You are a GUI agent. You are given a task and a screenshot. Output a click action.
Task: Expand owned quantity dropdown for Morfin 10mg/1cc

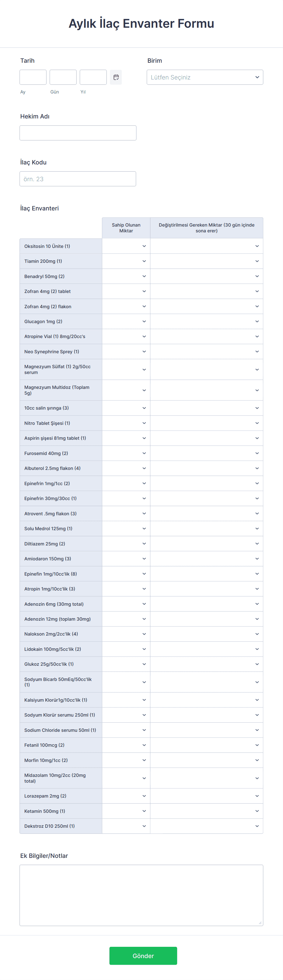[x=126, y=760]
